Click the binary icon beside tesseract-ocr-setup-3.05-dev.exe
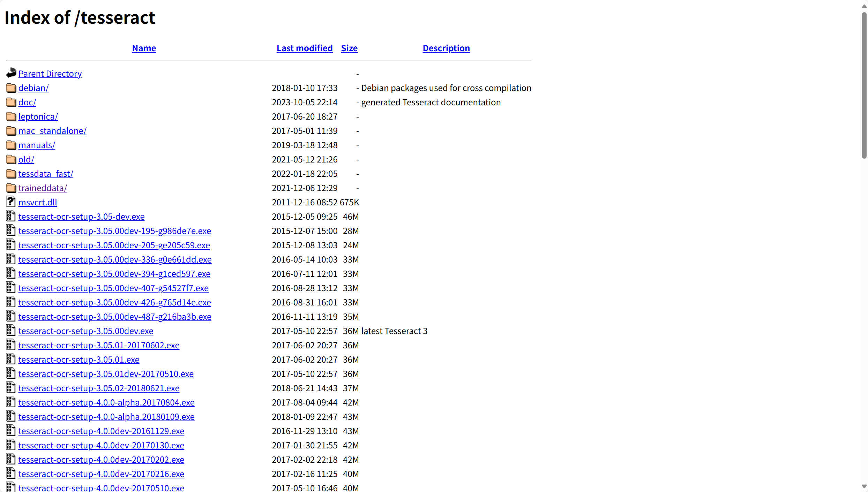Image resolution: width=868 pixels, height=492 pixels. click(11, 216)
